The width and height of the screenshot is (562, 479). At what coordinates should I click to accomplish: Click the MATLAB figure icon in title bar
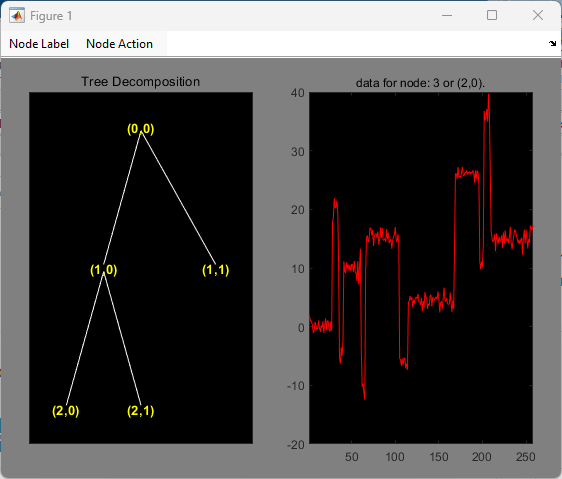[17, 16]
